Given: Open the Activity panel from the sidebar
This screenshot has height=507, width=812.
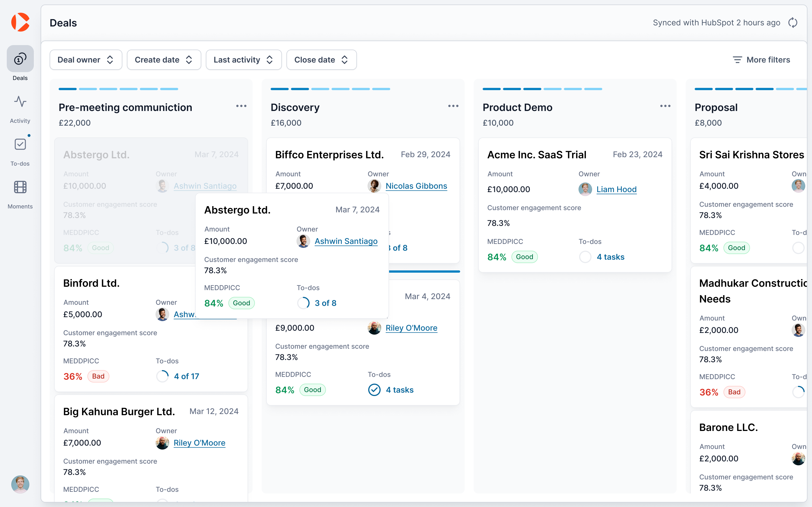Looking at the screenshot, I should [x=20, y=101].
